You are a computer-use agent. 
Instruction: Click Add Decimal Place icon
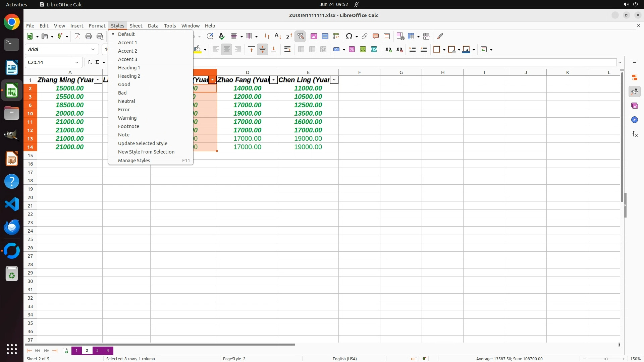pyautogui.click(x=388, y=50)
